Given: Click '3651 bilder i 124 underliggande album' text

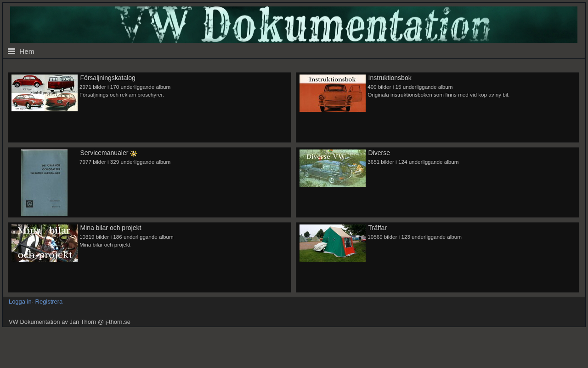Looking at the screenshot, I should [x=413, y=162].
